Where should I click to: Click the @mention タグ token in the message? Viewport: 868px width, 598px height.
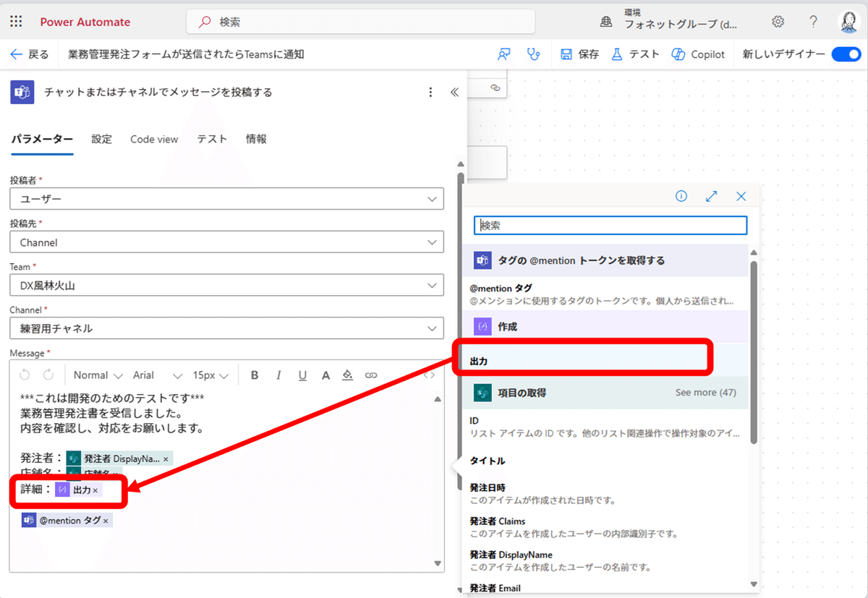click(67, 520)
